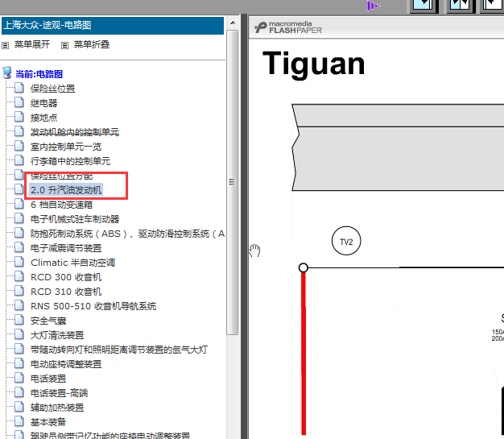The height and width of the screenshot is (439, 504).
Task: Click document icon beside 基本装备
Action: click(x=19, y=421)
